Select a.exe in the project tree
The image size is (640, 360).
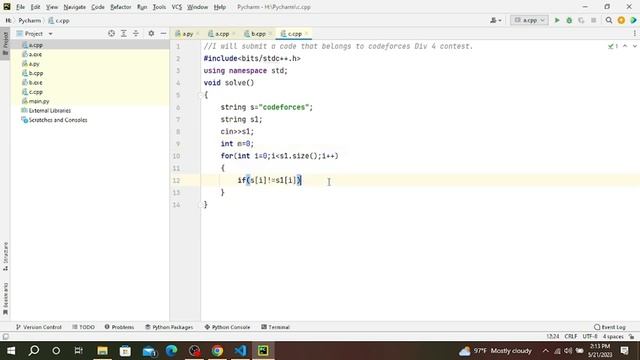35,54
